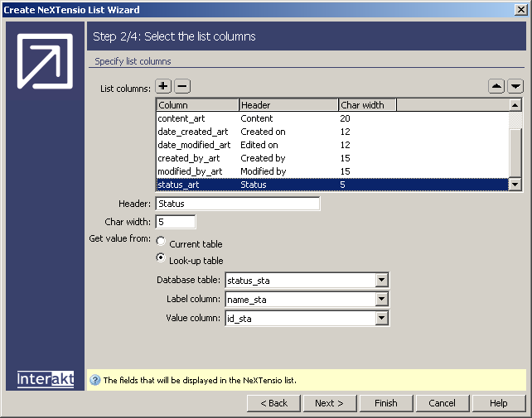532x418 pixels.
Task: Move selected column up in list
Action: (x=496, y=86)
